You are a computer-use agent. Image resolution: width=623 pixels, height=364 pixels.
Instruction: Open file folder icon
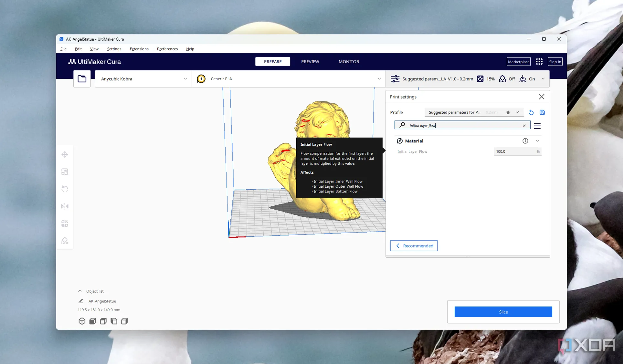click(x=82, y=79)
